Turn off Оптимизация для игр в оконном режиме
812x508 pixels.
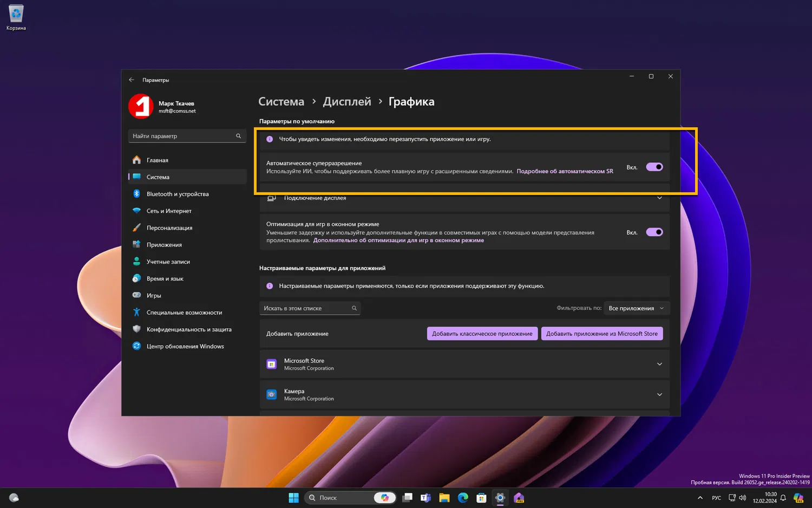coord(654,232)
